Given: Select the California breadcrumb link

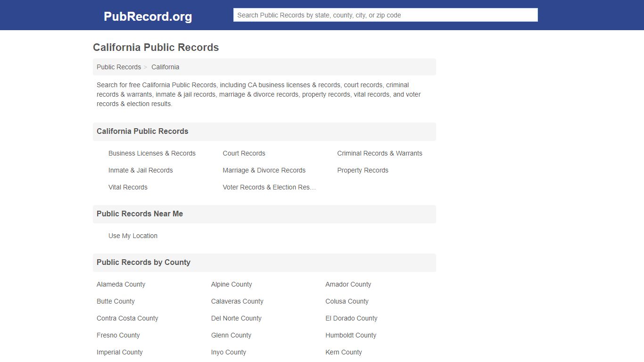Looking at the screenshot, I should pos(165,67).
